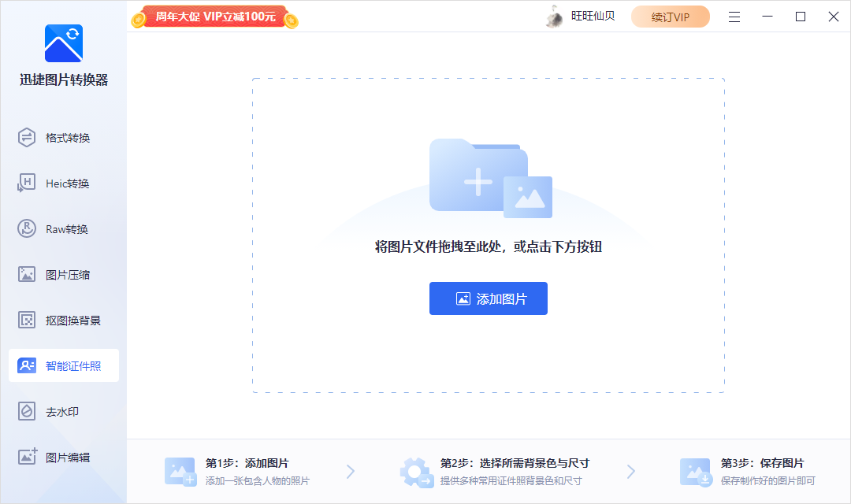Open the 周年大促 VIP立减100元 banner
Image resolution: width=851 pixels, height=504 pixels.
[x=215, y=17]
